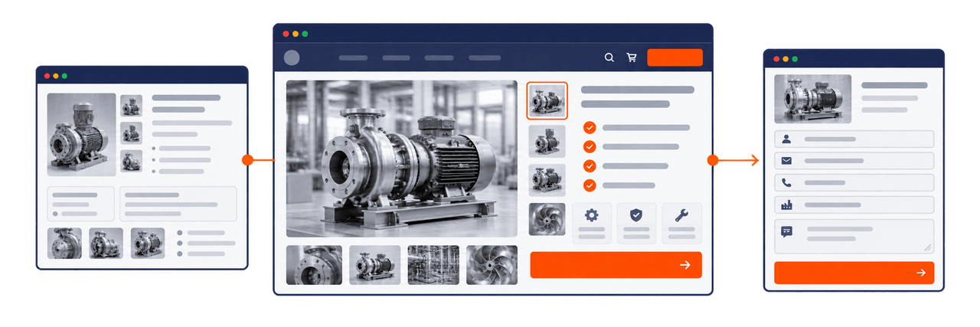Image resolution: width=980 pixels, height=327 pixels.
Task: Click the orange button in center window header
Action: coord(675,57)
